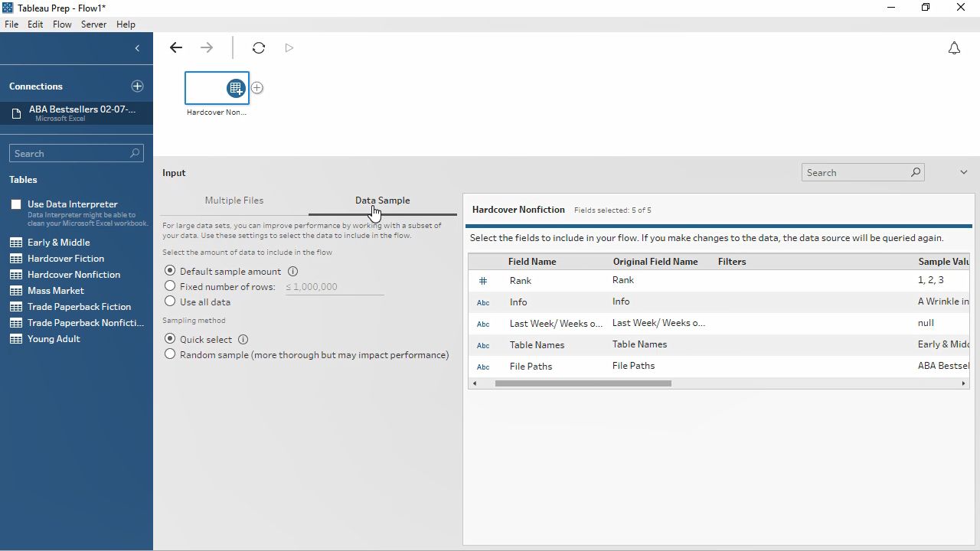
Task: Open the Flow menu
Action: pyautogui.click(x=62, y=24)
